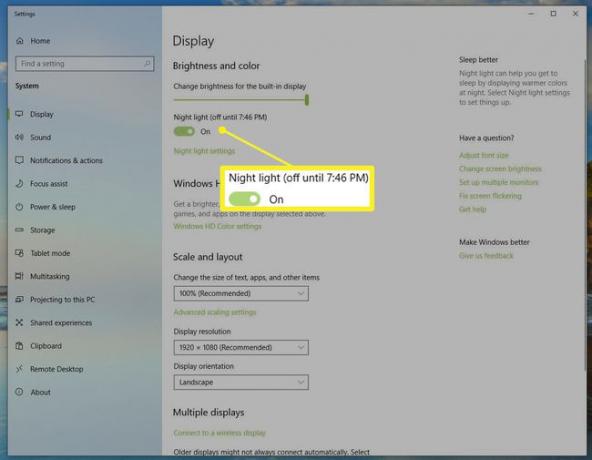Open Windows HD Color settings link
The width and height of the screenshot is (592, 460).
217,226
